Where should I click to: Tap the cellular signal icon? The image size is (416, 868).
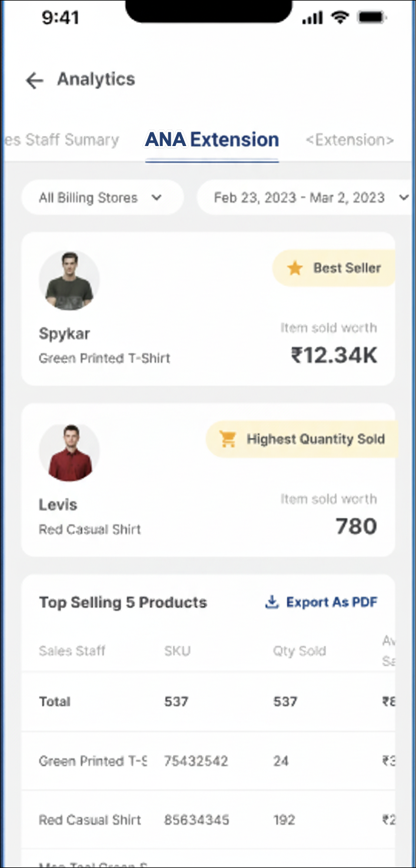tap(312, 18)
